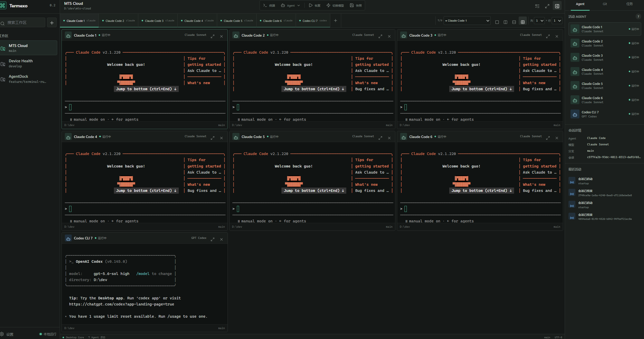The height and width of the screenshot is (339, 644).
Task: Select the Agent tab in right panel
Action: coord(580,4)
